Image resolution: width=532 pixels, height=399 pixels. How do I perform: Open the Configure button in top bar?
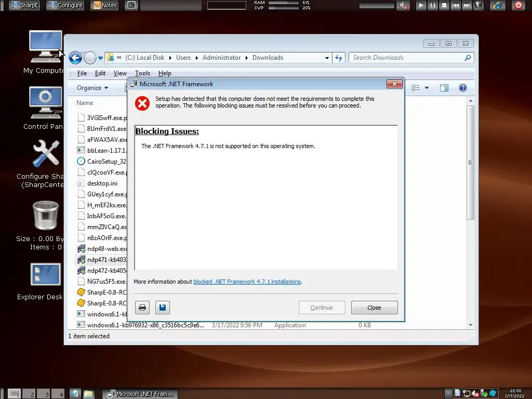point(66,5)
